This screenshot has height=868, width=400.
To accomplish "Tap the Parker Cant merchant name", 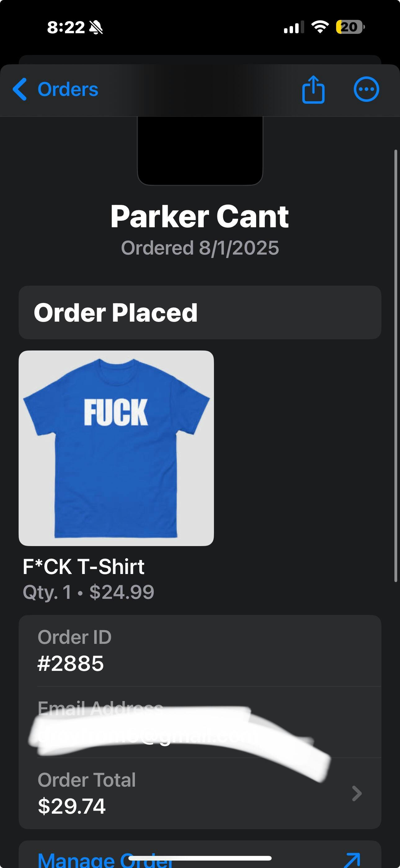I will [200, 216].
